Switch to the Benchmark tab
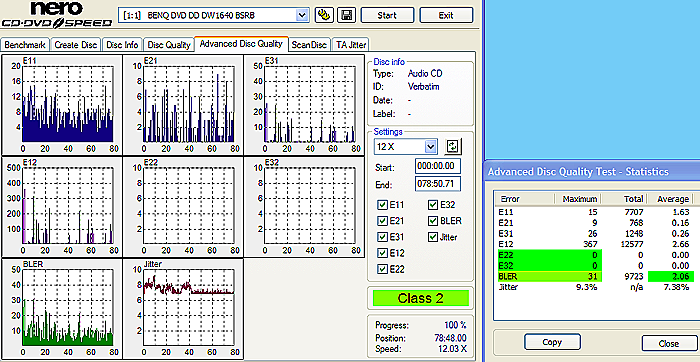The image size is (700, 362). 25,45
